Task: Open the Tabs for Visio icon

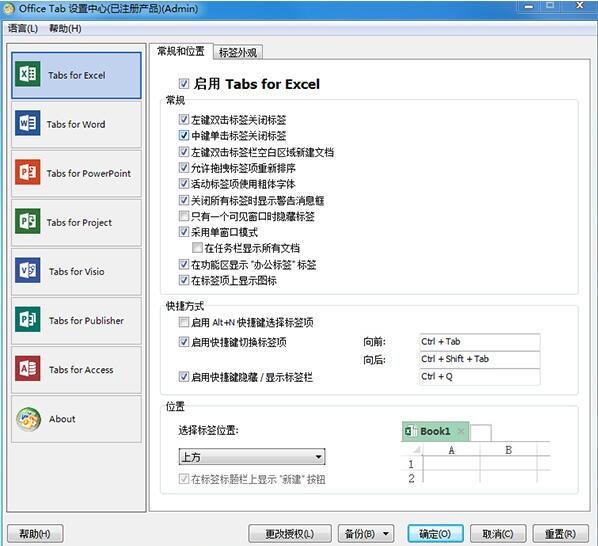Action: [x=28, y=270]
